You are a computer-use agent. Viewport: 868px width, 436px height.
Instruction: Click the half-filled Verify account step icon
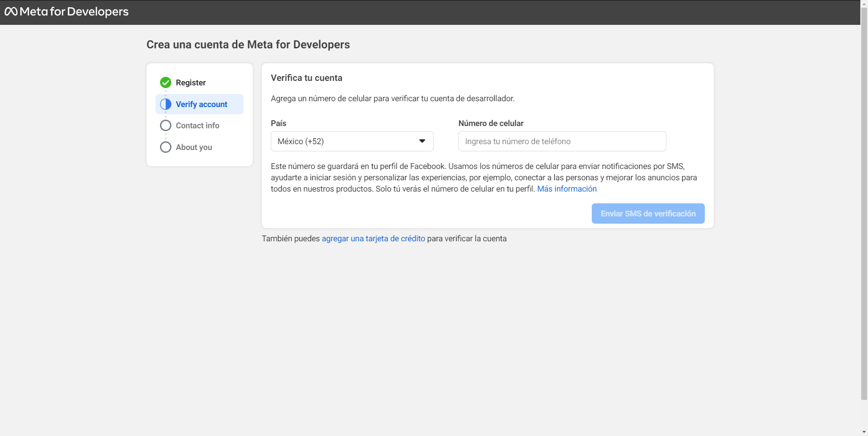(165, 104)
